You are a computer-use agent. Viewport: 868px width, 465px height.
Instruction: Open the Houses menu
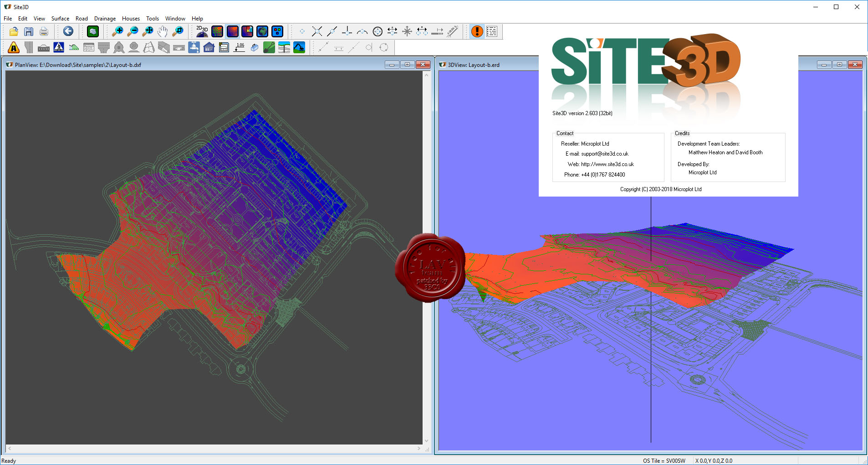pos(131,19)
